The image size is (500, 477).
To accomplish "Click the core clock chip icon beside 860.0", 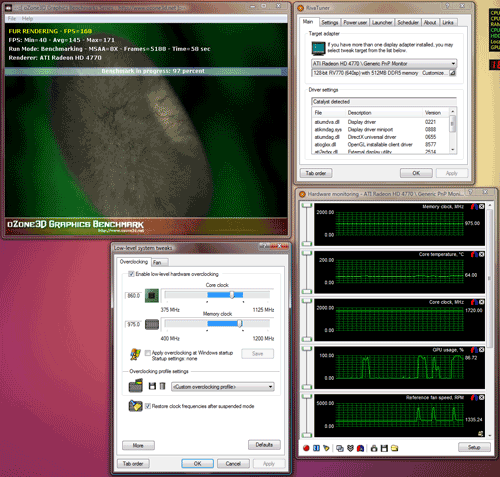I will [152, 296].
